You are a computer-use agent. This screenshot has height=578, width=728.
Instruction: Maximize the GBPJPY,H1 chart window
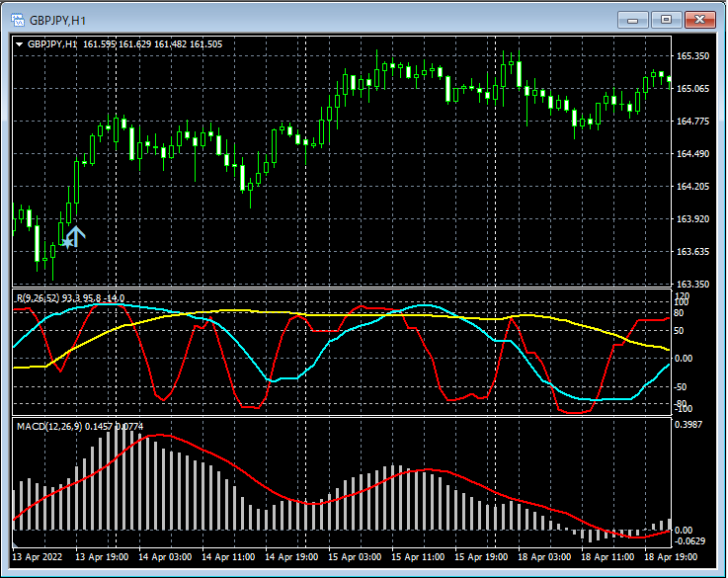(x=665, y=19)
